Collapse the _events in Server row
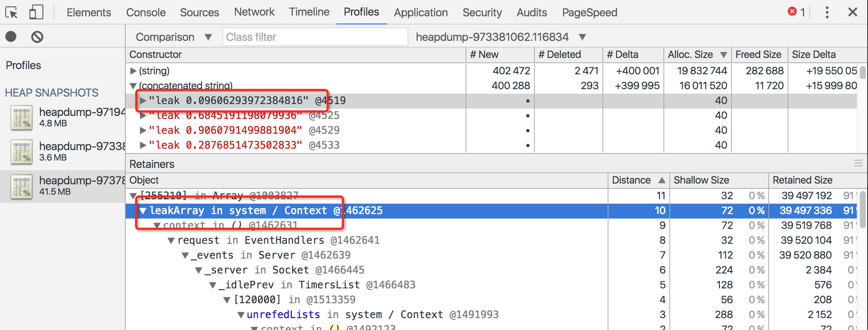This screenshot has height=330, width=868. pos(185,255)
